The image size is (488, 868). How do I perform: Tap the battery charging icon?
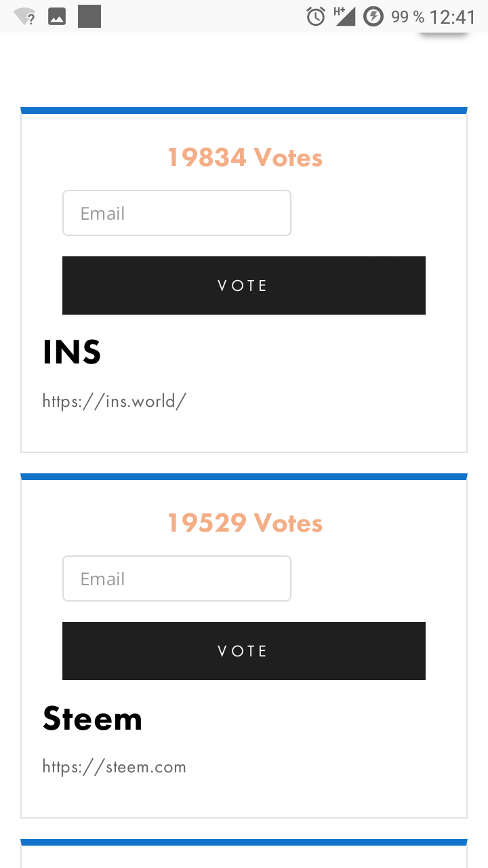coord(373,16)
